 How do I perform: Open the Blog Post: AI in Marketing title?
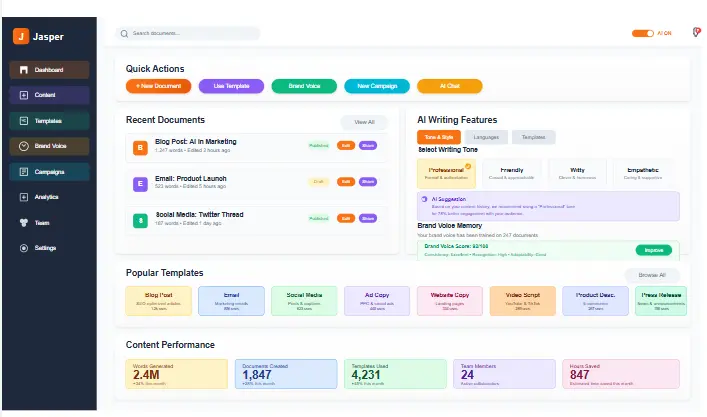click(x=196, y=142)
